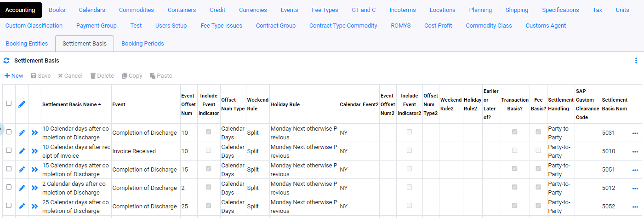Open more actions for row 5012
The width and height of the screenshot is (644, 218).
635,189
